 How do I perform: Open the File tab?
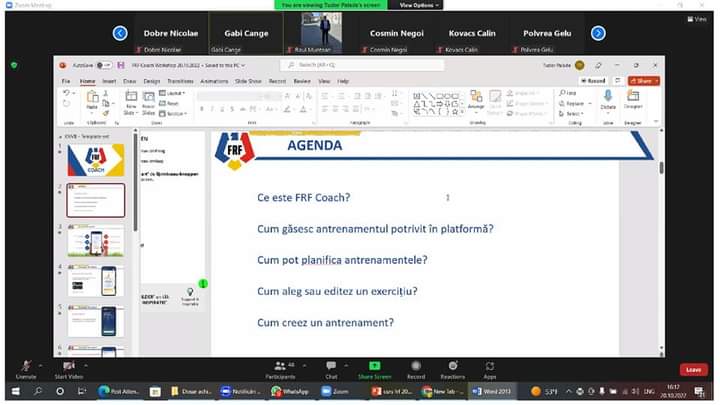tap(66, 81)
